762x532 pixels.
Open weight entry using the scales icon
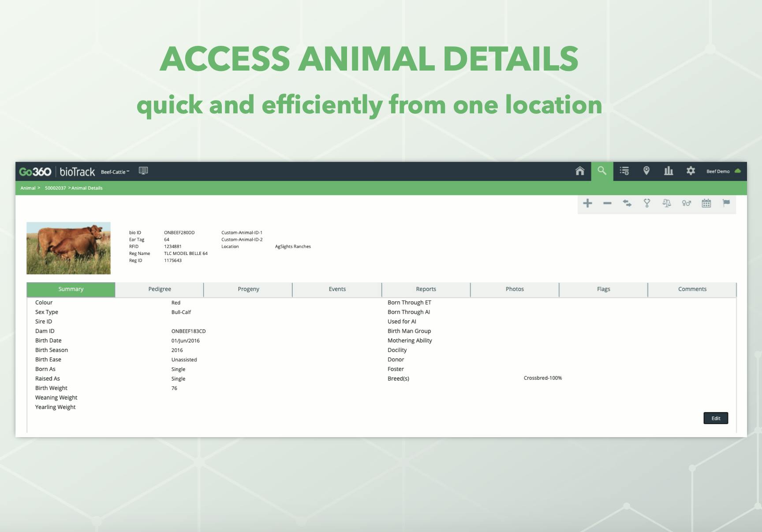[x=667, y=203]
